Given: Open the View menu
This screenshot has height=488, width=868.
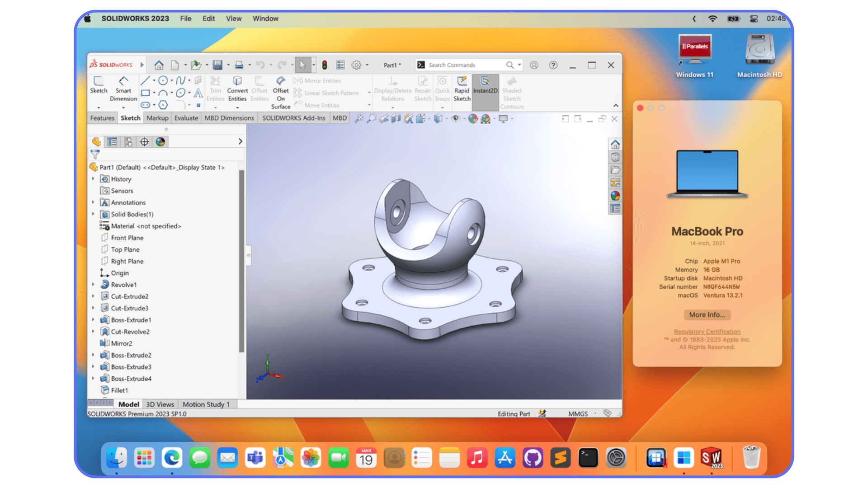Looking at the screenshot, I should pyautogui.click(x=234, y=19).
